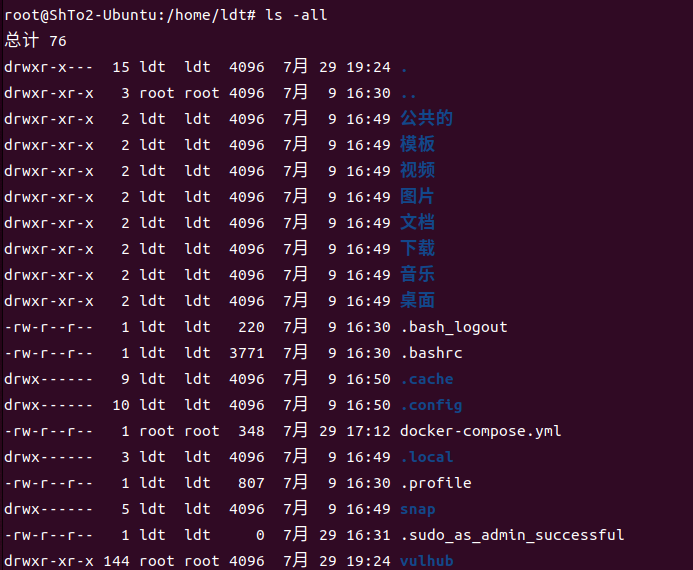The image size is (693, 570).
Task: Click the size '220' of .bash_logout
Action: point(251,327)
